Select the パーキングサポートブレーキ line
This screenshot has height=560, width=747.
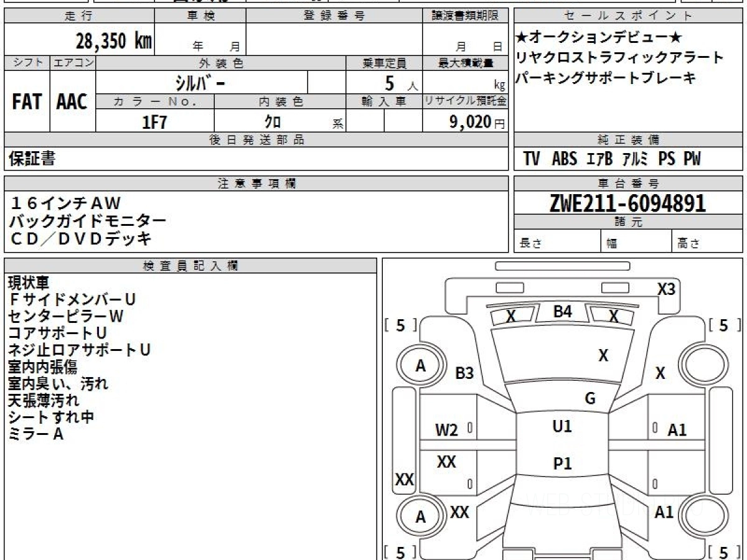click(x=606, y=78)
